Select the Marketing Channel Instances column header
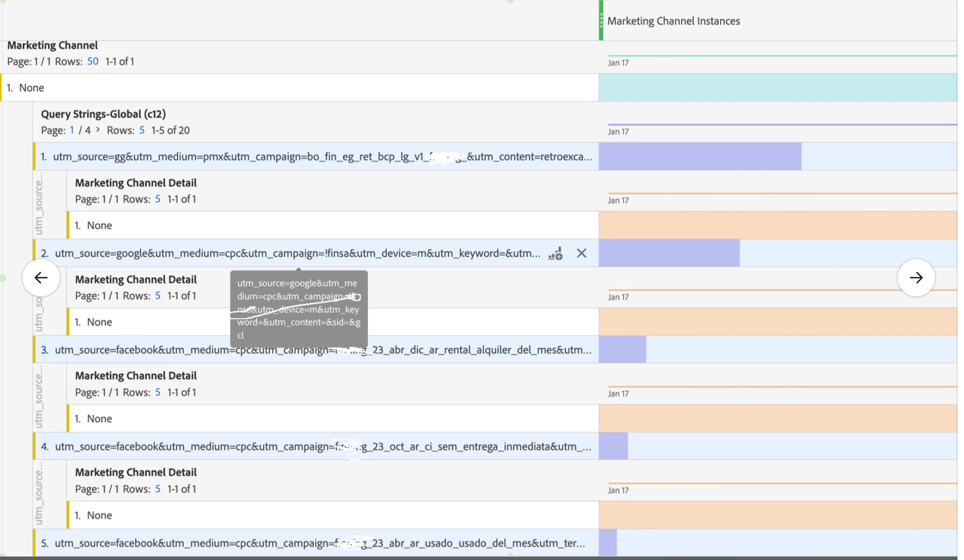 pos(673,21)
